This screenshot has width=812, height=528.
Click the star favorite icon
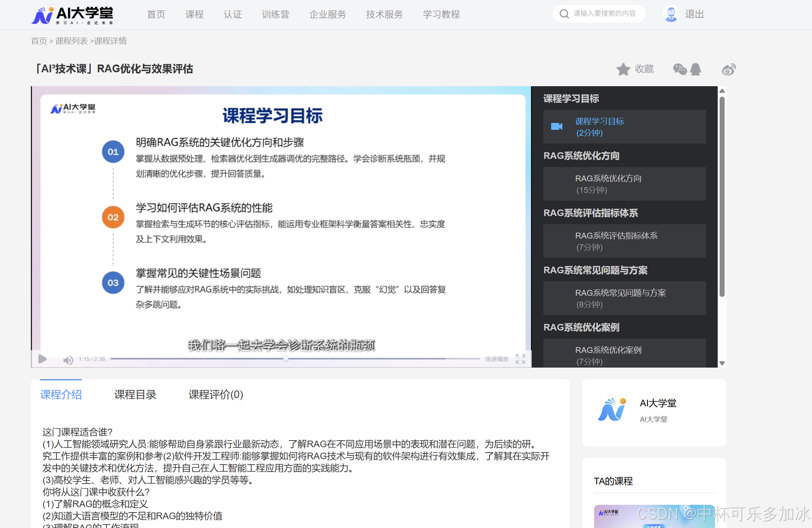[x=623, y=70]
